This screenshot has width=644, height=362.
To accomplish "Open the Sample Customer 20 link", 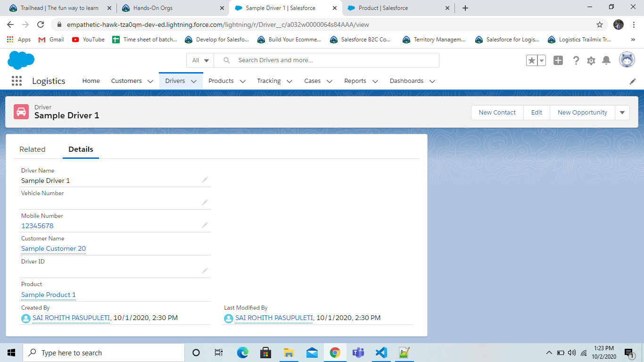I will pyautogui.click(x=53, y=248).
